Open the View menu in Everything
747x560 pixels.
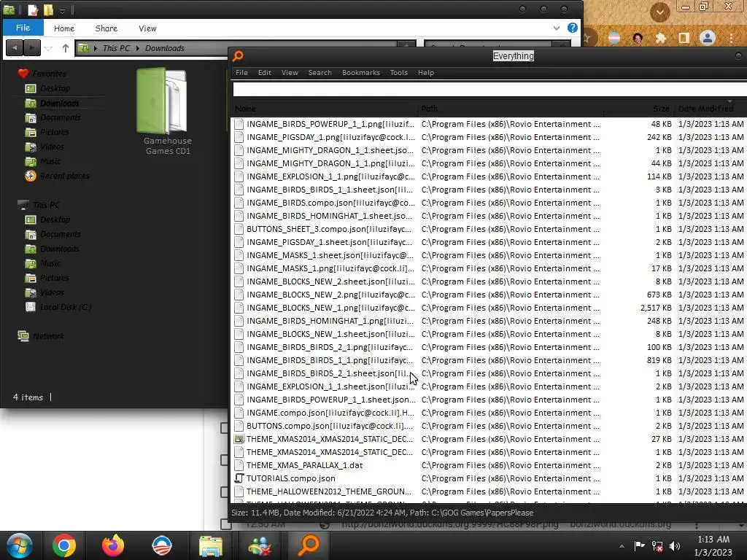click(290, 73)
